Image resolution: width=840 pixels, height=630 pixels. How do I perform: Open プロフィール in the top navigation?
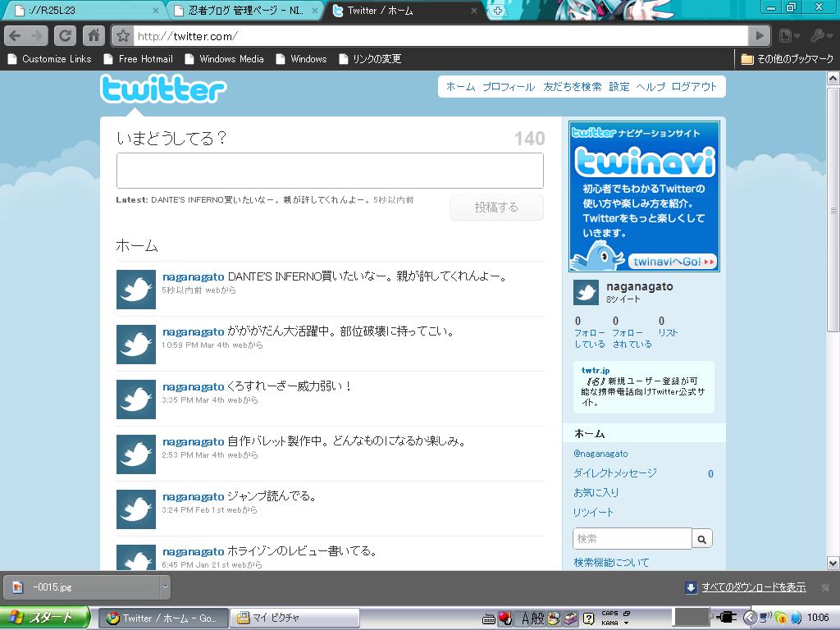point(509,87)
